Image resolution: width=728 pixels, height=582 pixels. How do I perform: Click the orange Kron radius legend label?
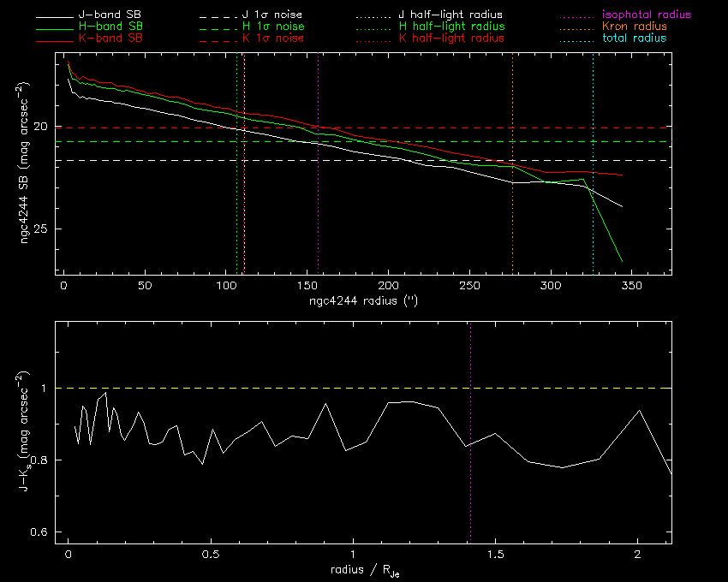tap(633, 27)
